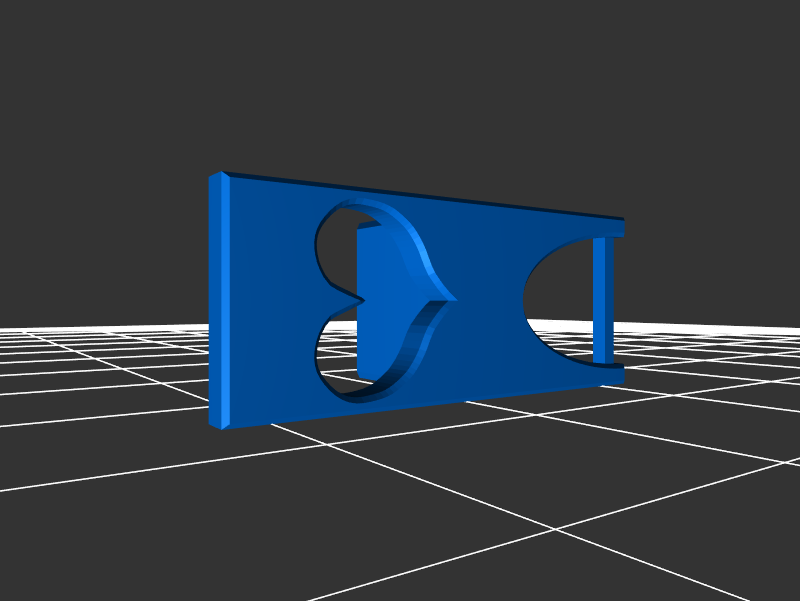The width and height of the screenshot is (800, 601).
Task: Select the thin vertical bar at right end
Action: pos(603,300)
